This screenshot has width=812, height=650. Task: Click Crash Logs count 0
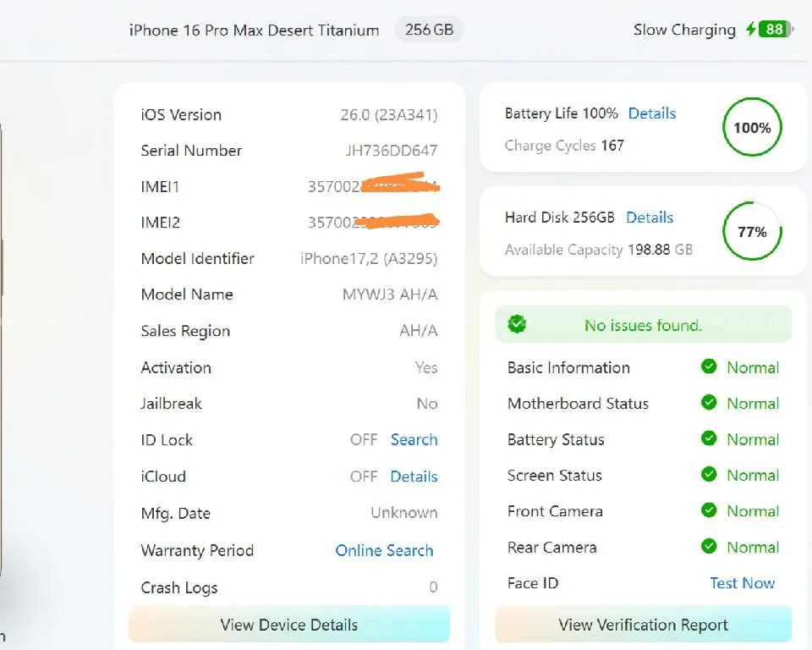tap(433, 587)
